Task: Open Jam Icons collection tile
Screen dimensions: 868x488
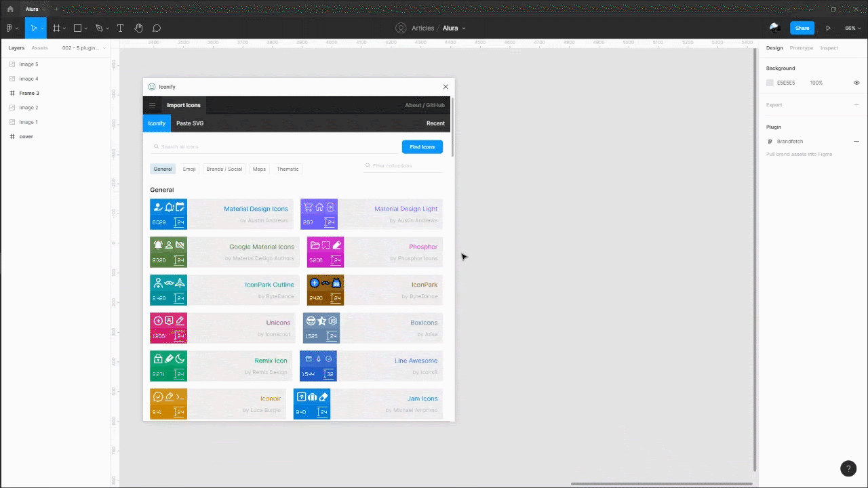Action: tap(368, 404)
